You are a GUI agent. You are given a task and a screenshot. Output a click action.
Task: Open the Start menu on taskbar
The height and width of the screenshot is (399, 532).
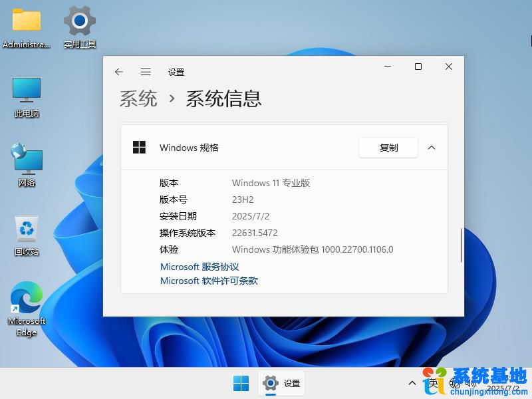241,384
